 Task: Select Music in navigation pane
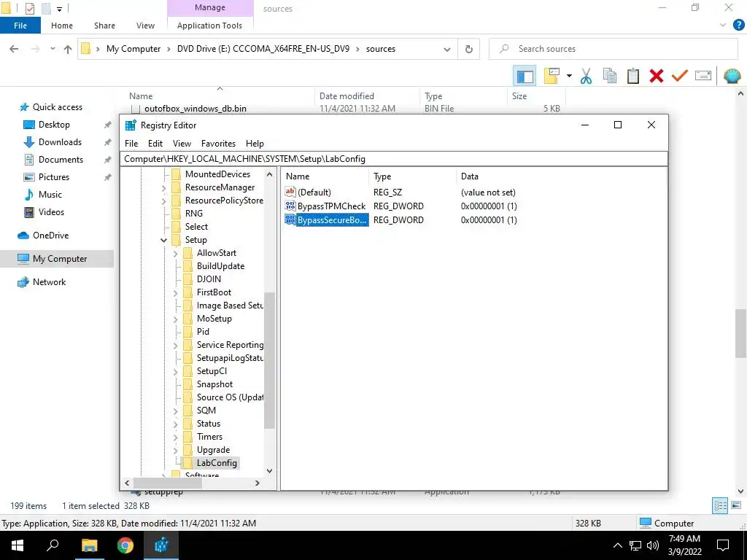point(50,195)
